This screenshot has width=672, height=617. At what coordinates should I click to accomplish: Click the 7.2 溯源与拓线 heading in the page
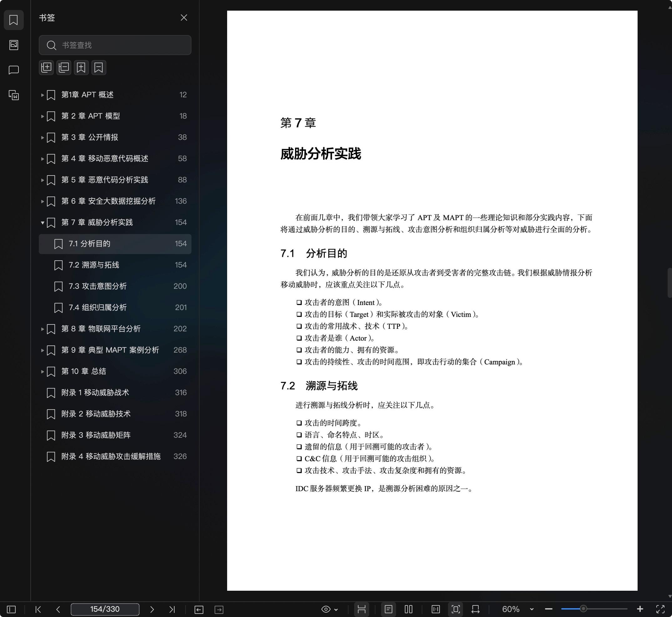click(319, 386)
